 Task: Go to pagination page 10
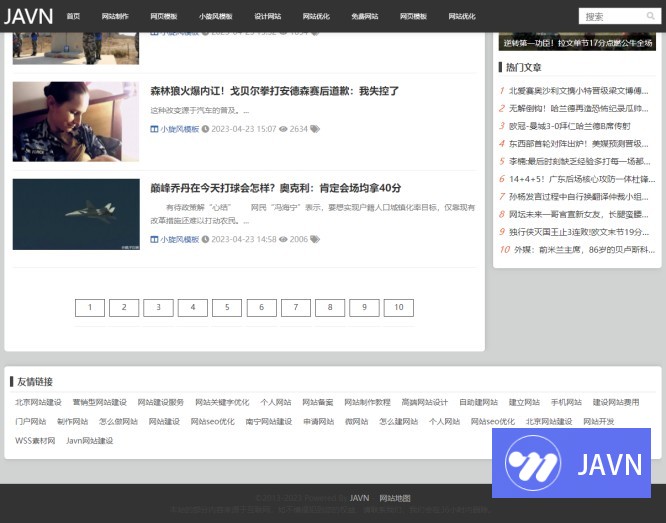[x=399, y=308]
